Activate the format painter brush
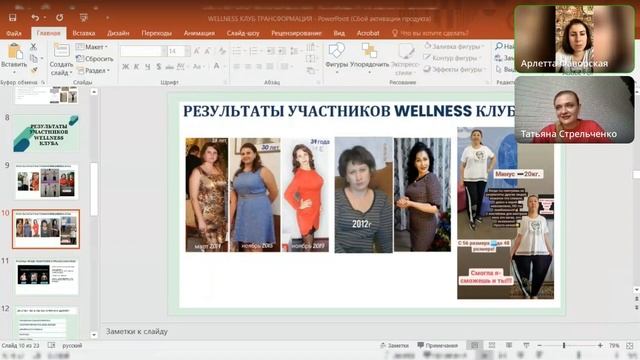The height and width of the screenshot is (360, 640). click(x=34, y=70)
